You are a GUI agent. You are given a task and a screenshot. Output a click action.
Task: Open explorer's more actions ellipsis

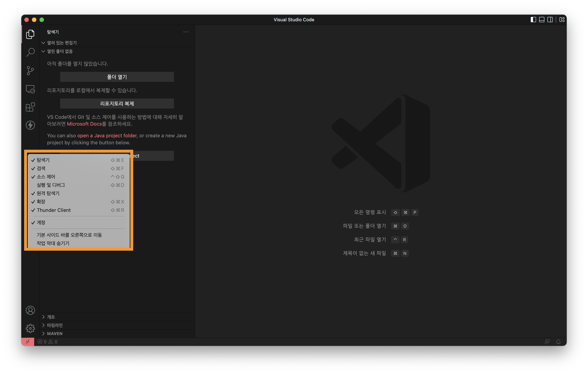tap(186, 32)
